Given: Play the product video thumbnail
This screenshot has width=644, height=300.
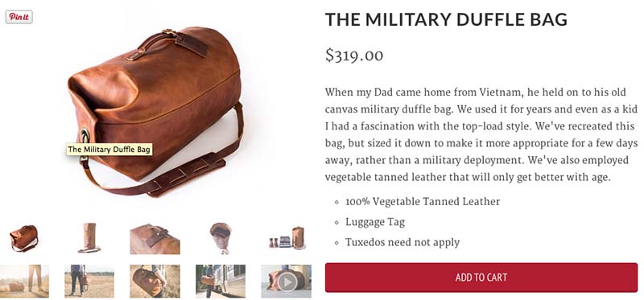Looking at the screenshot, I should (287, 282).
